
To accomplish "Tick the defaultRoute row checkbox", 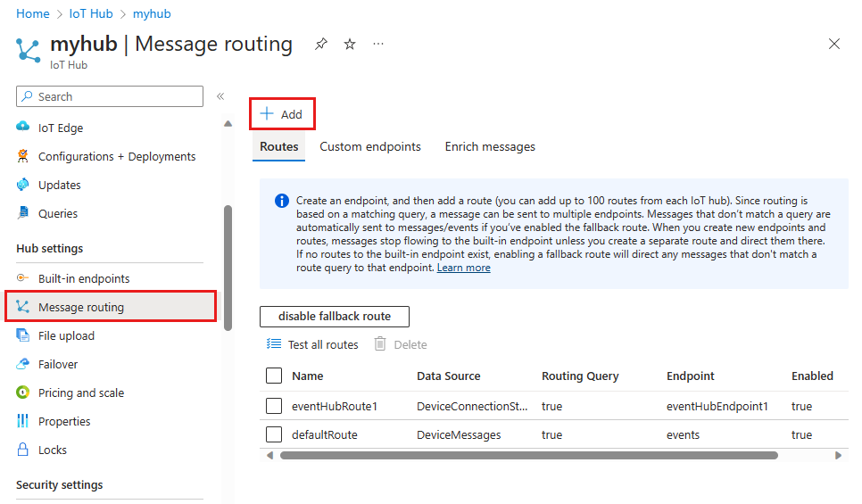I will click(x=274, y=435).
